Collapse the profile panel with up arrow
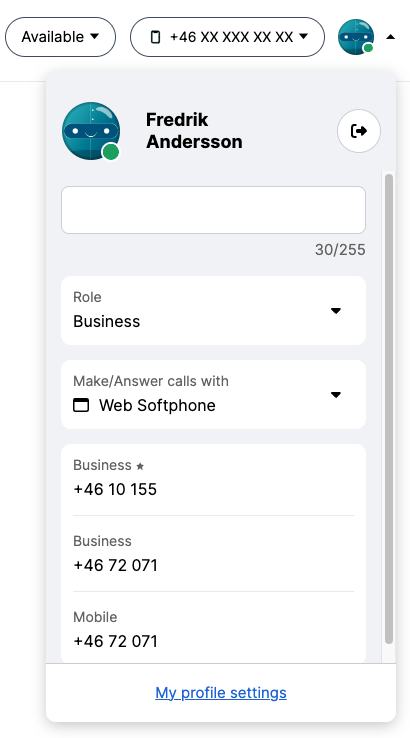This screenshot has width=410, height=738. pyautogui.click(x=390, y=37)
